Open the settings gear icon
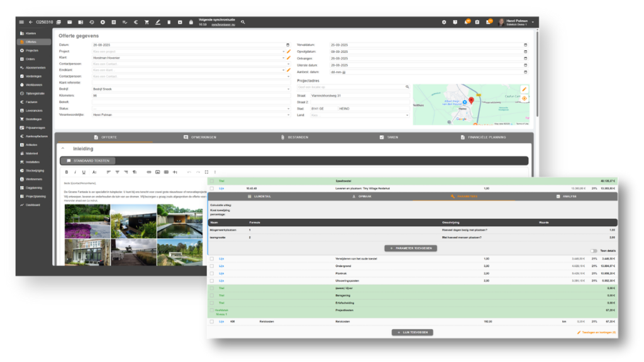The width and height of the screenshot is (644, 362). point(444,22)
